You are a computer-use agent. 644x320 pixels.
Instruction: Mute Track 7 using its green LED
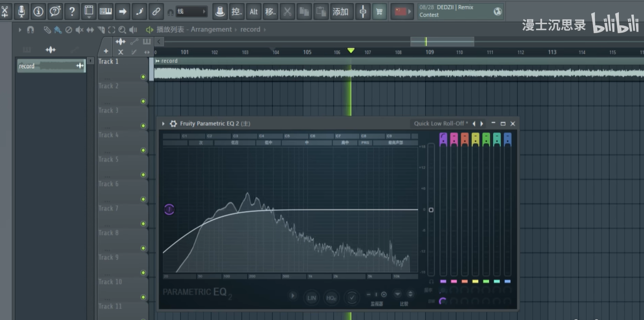click(x=143, y=223)
